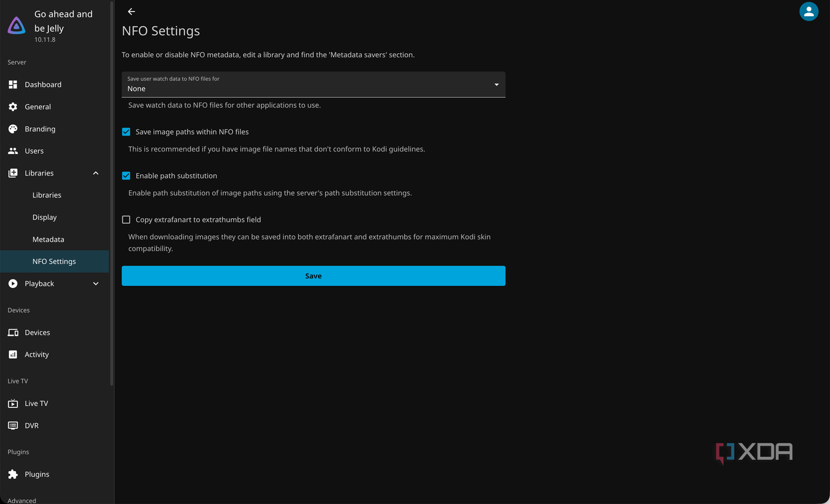Click the Activity chart icon

tap(13, 355)
